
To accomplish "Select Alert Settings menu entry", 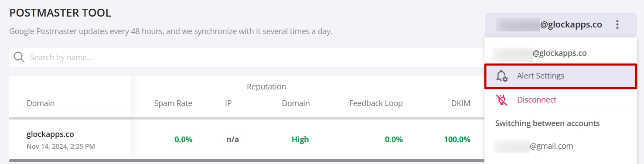I will (x=560, y=76).
